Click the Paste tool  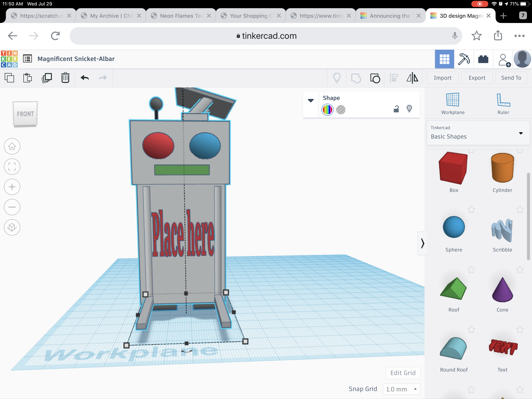click(x=28, y=78)
